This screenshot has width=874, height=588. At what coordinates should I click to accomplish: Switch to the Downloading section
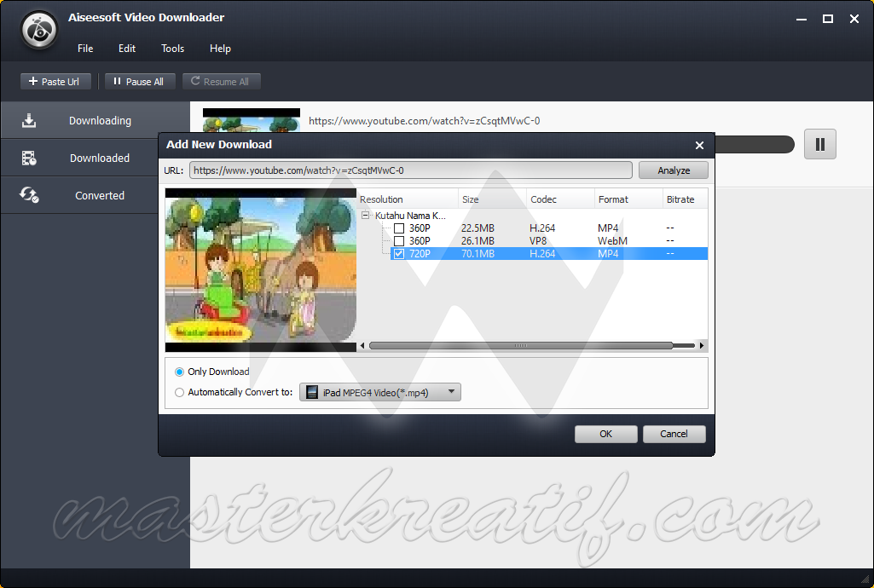tap(96, 120)
